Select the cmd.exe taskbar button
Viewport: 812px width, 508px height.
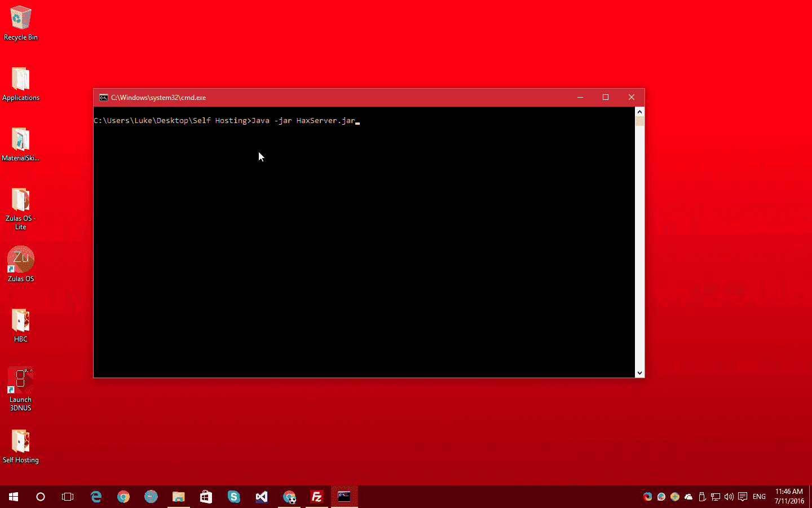pyautogui.click(x=345, y=497)
